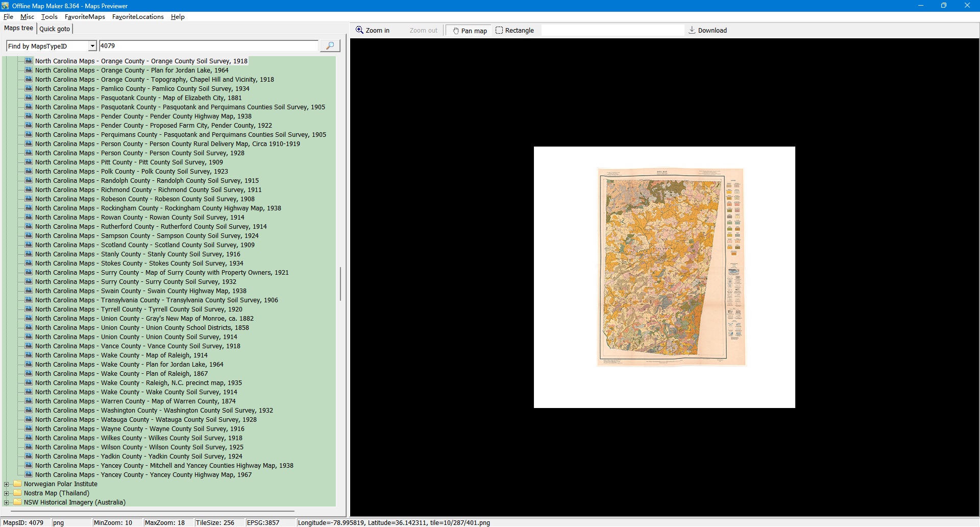The image size is (980, 527).
Task: Open the FavoriteMaps menu
Action: coord(85,17)
